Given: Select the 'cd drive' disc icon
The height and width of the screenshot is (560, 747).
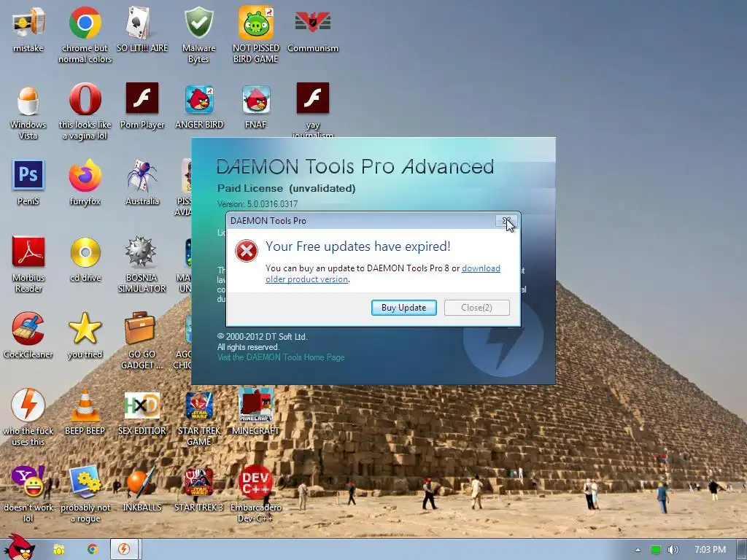Looking at the screenshot, I should [85, 252].
